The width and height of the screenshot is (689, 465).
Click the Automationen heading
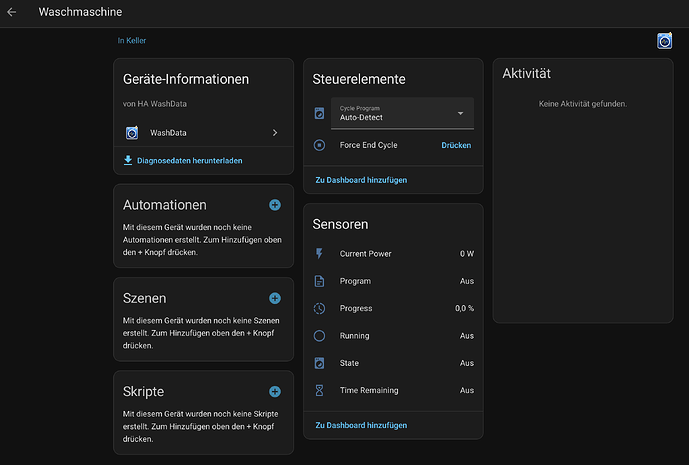coord(165,205)
